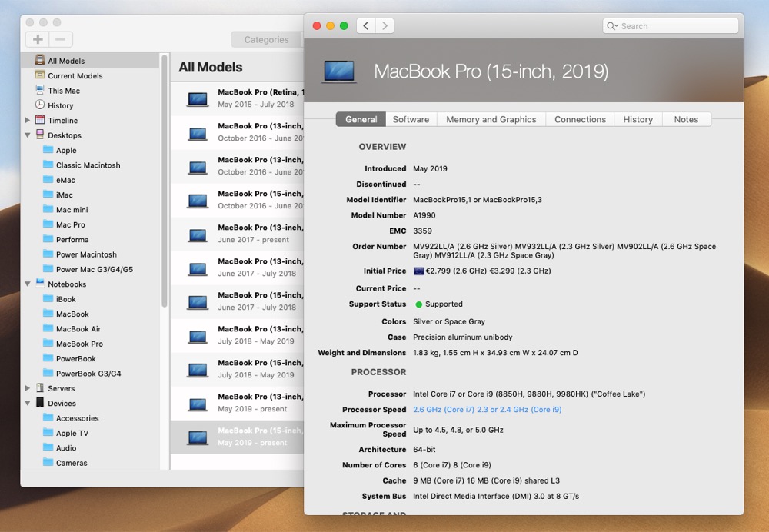
Task: Collapse the Notebooks group
Action: click(28, 284)
